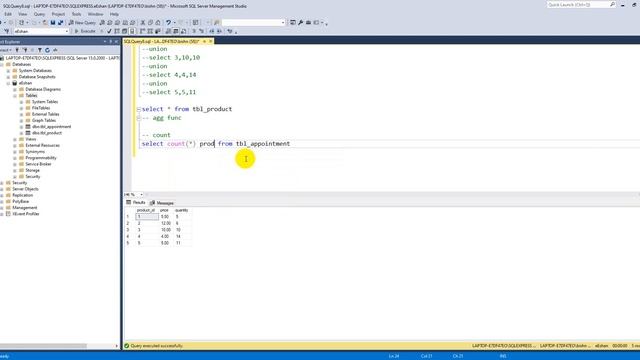Click the Copy icon
Image resolution: width=640 pixels, height=360 pixels.
tap(150, 22)
